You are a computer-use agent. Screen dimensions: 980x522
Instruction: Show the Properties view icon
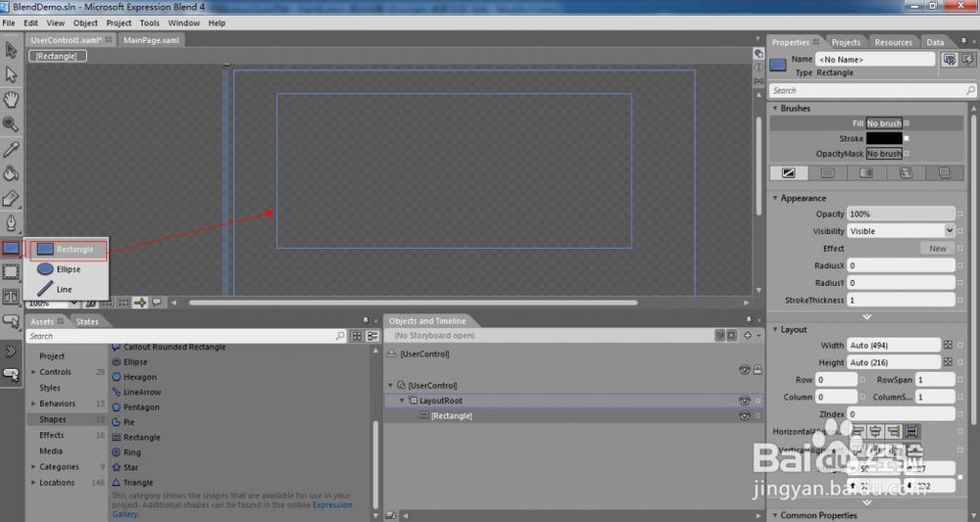point(949,60)
